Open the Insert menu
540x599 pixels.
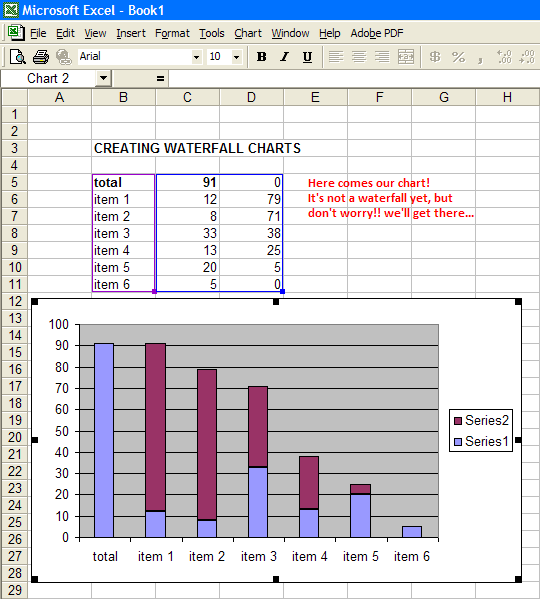pyautogui.click(x=131, y=33)
